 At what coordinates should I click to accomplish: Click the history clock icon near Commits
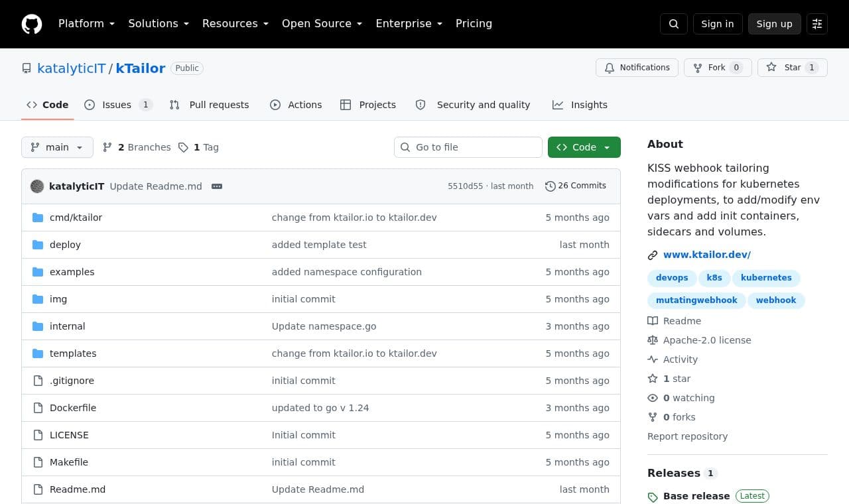(x=550, y=186)
